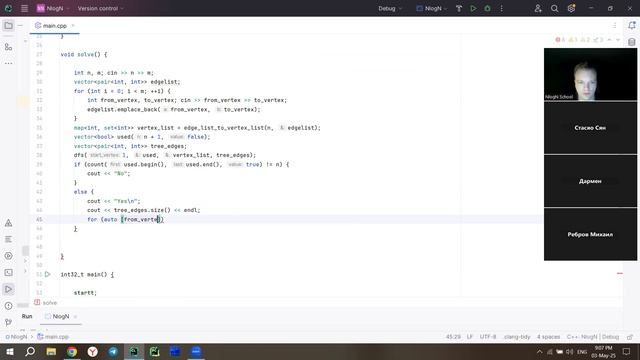Change indent setting 4 spaces
640x360 pixels.
tap(548, 337)
